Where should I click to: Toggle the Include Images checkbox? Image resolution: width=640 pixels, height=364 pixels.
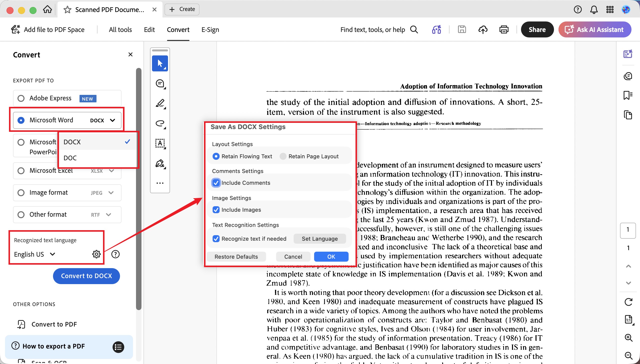coord(216,210)
